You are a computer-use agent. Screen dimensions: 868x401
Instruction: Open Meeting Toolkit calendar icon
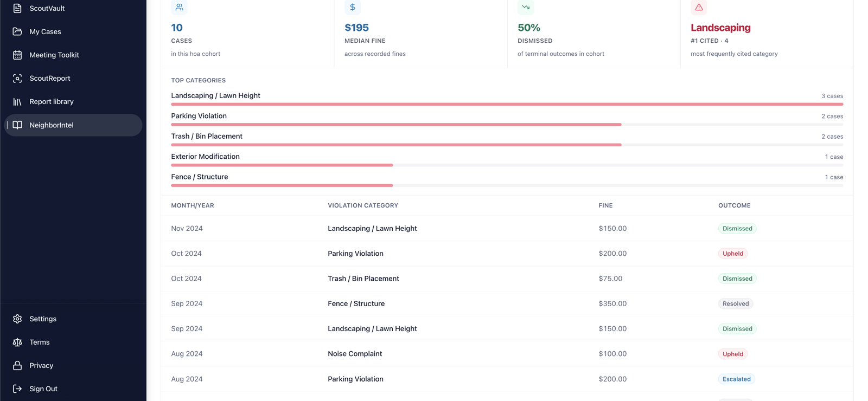click(x=17, y=55)
